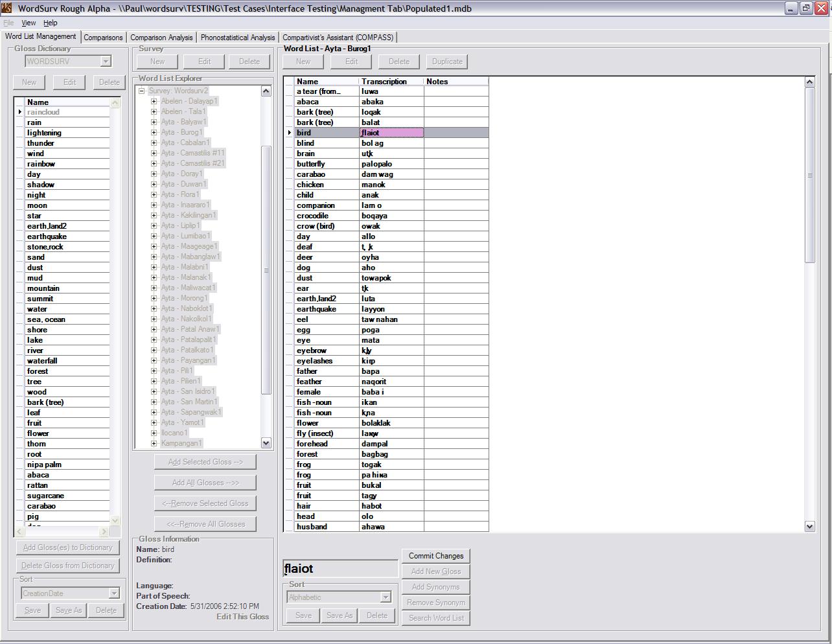Expand the Ilocano1 tree node

pos(154,433)
